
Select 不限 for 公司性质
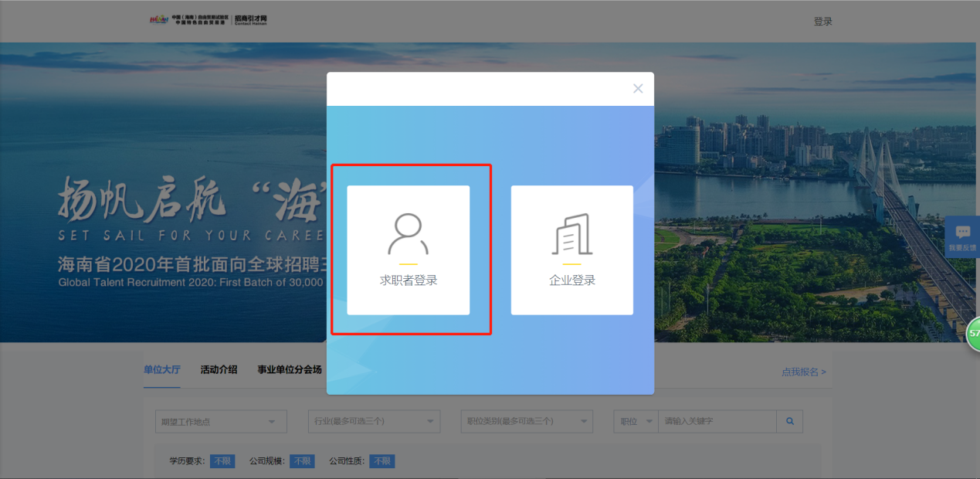click(x=381, y=461)
